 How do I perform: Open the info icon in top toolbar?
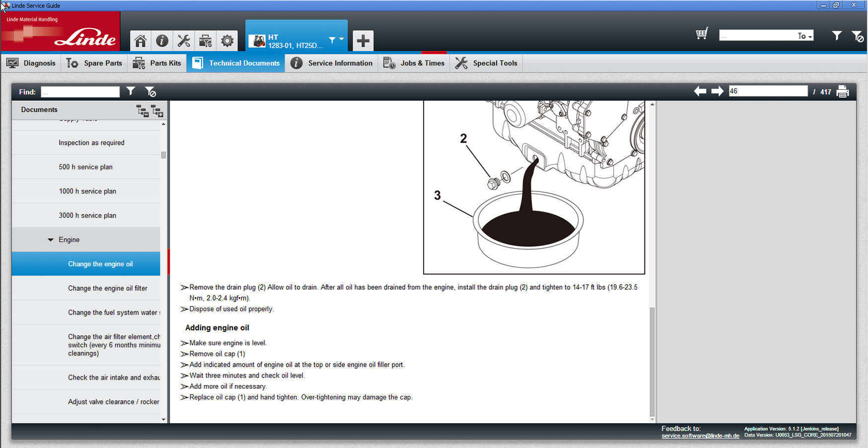coord(162,41)
